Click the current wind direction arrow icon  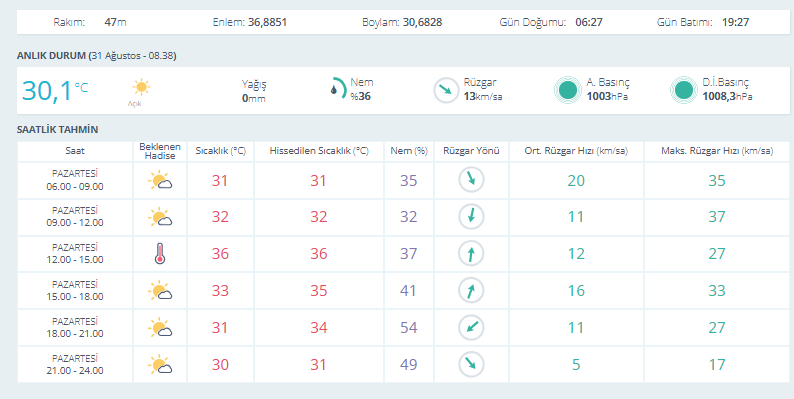pyautogui.click(x=446, y=91)
